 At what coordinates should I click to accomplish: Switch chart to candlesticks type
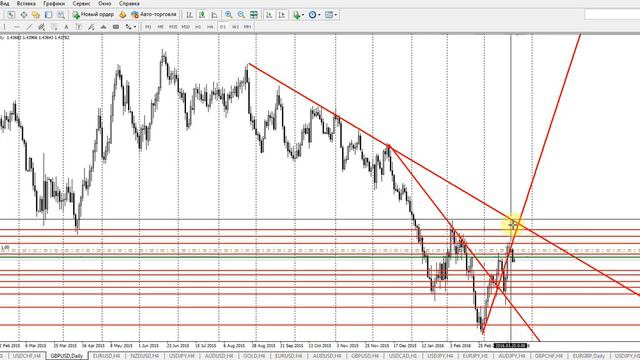(202, 15)
